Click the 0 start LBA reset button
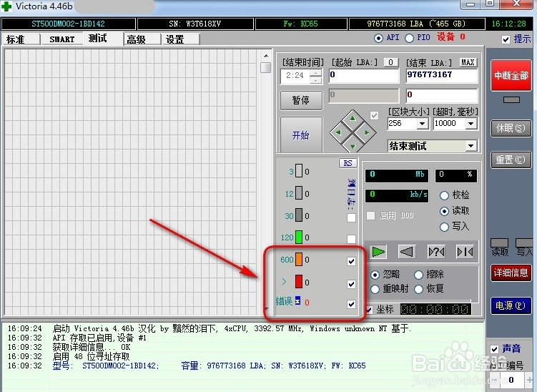The image size is (537, 392). coord(390,62)
